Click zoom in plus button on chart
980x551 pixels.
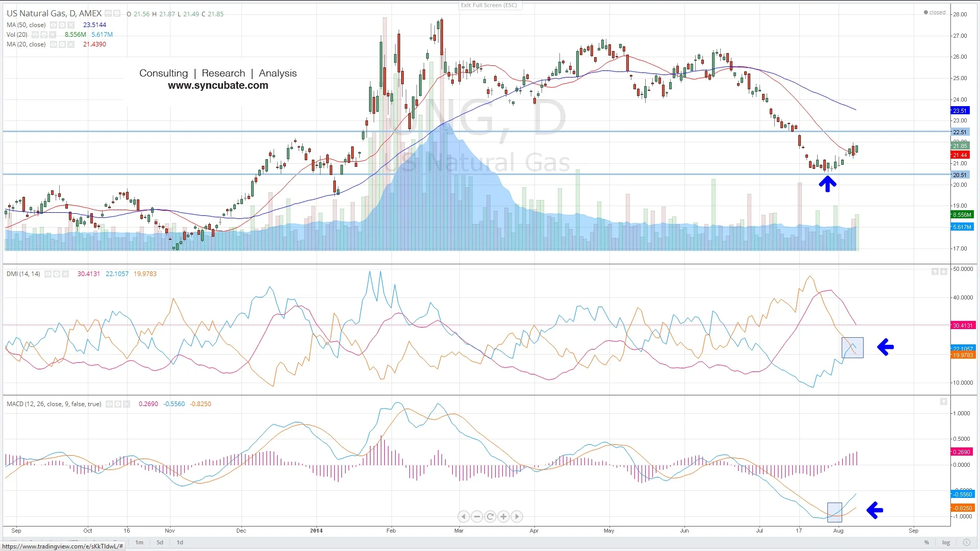(x=503, y=517)
